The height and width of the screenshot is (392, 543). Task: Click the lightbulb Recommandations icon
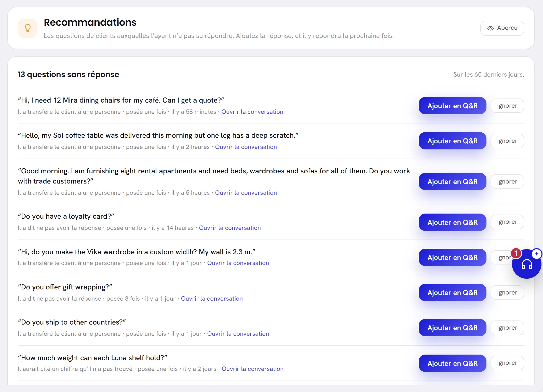[28, 28]
